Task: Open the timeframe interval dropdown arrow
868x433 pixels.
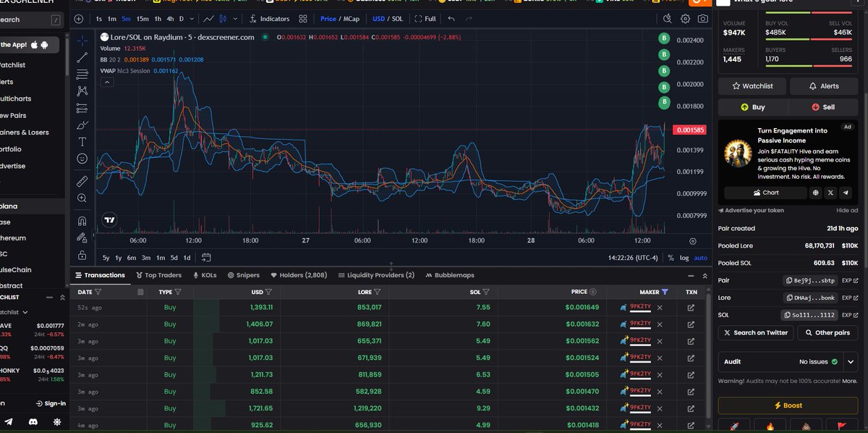Action: [192, 19]
